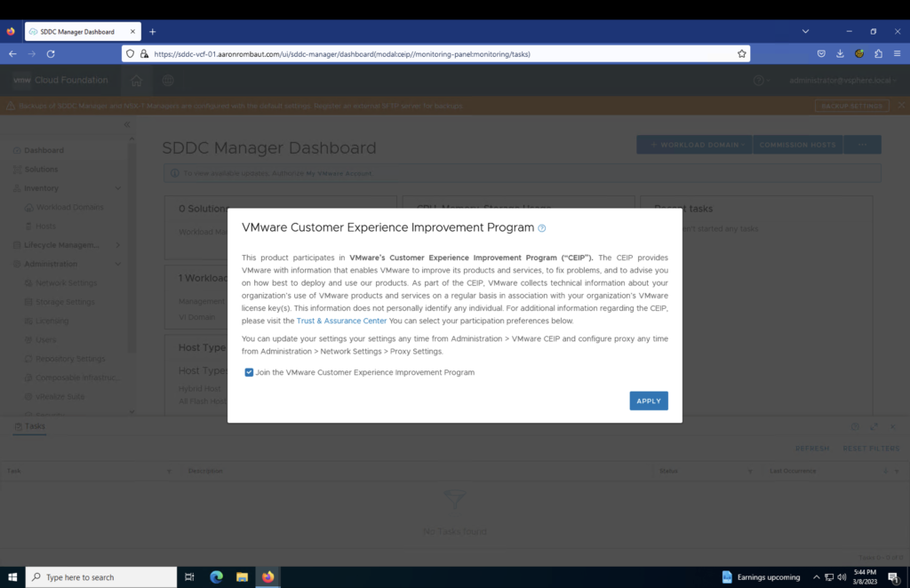
Task: Open the Windows Start menu
Action: point(12,577)
